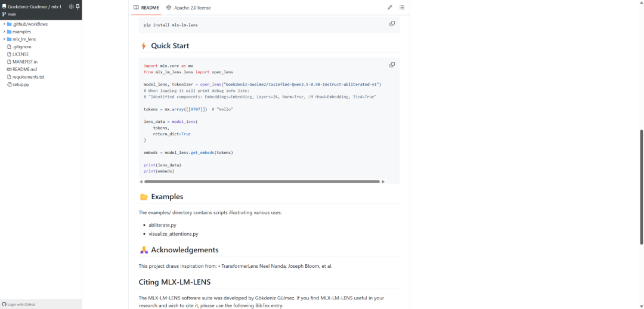Click the code block horizontal scrollbar thumb
The image size is (644, 309).
262,181
